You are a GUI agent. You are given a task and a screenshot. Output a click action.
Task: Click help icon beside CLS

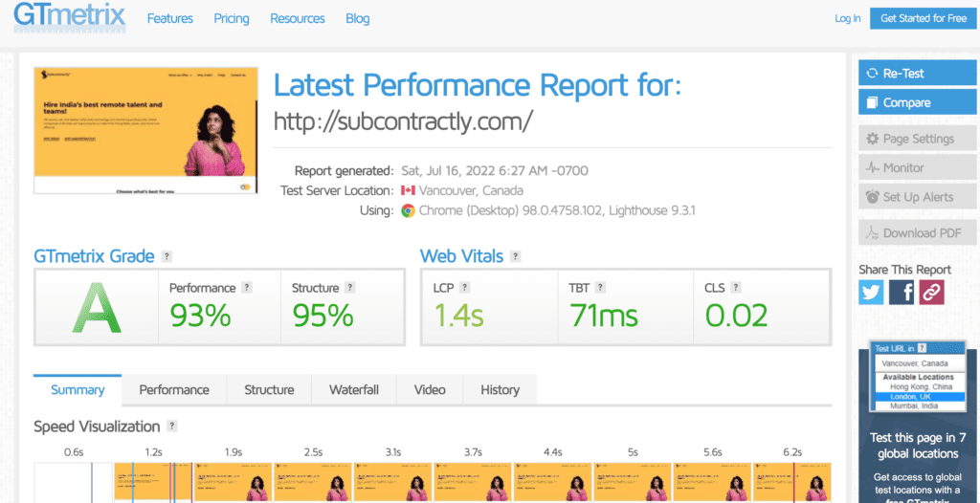[x=734, y=288]
